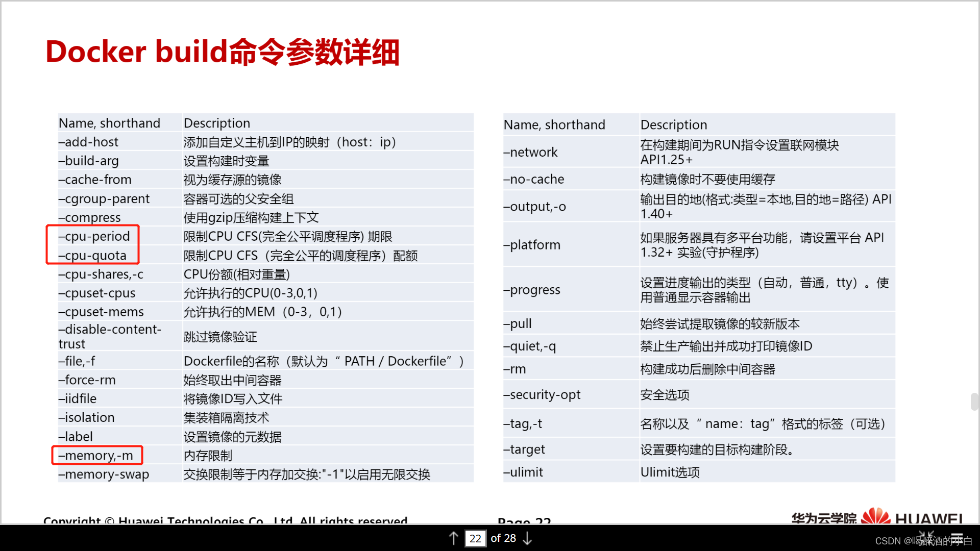Viewport: 980px width, 551px height.
Task: Click the description '安全选项'
Action: click(665, 394)
